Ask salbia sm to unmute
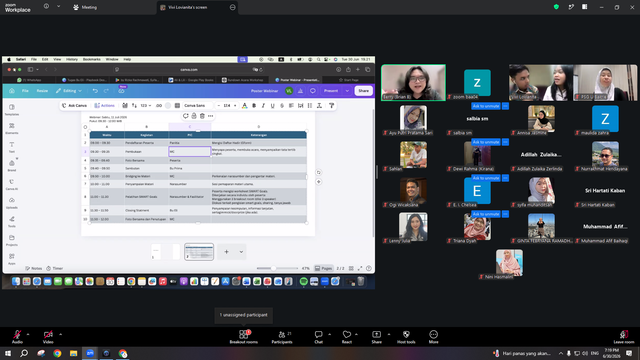Screen dimensions: 640x360 pos(486,106)
